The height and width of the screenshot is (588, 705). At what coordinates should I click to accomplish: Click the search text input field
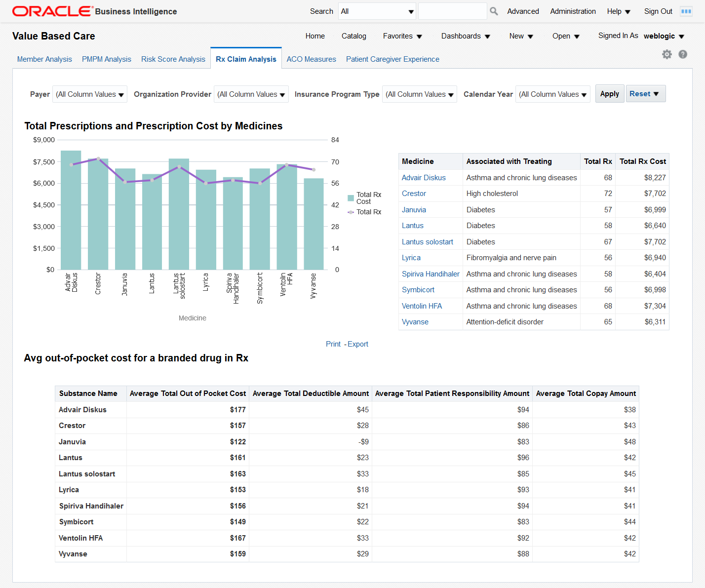[453, 11]
